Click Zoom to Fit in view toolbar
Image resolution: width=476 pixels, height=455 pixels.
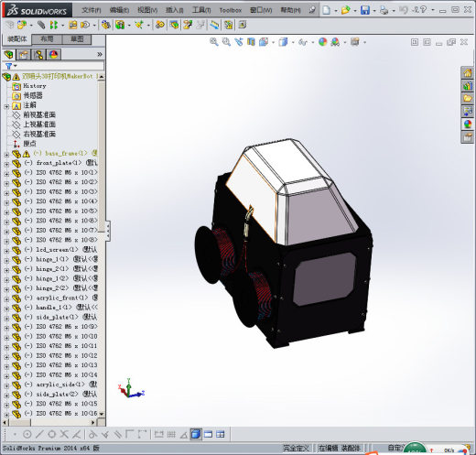[214, 42]
